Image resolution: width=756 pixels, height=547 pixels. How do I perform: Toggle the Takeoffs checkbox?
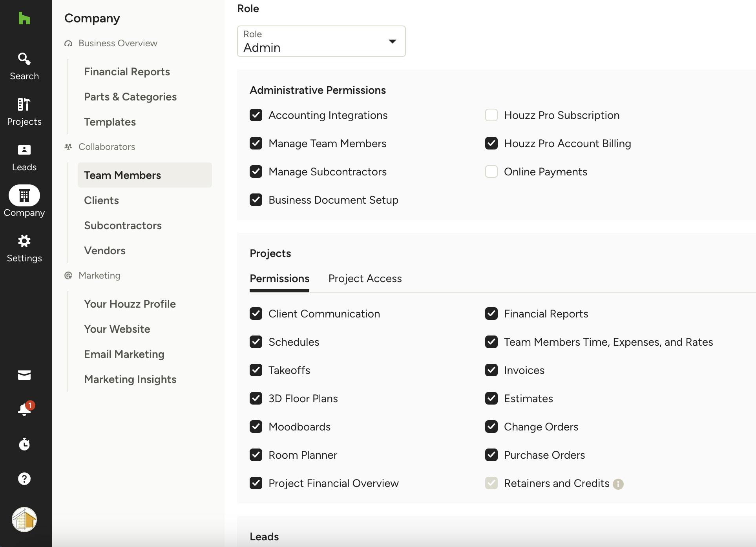tap(256, 370)
